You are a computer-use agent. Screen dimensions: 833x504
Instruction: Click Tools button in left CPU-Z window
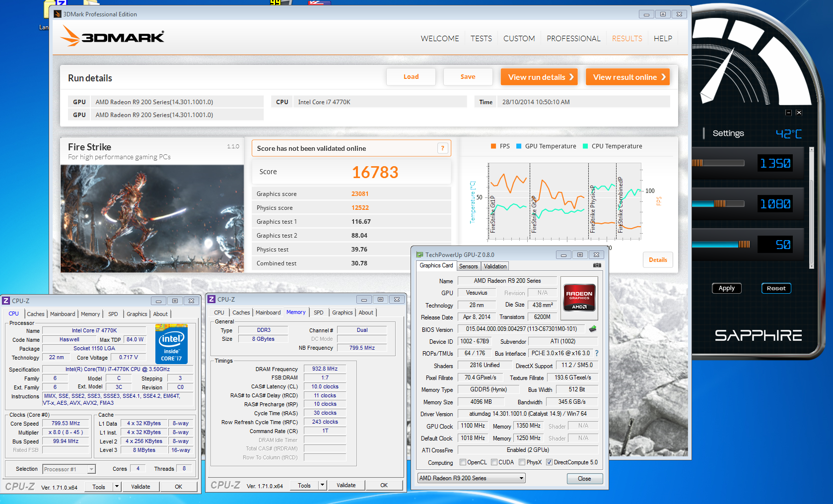coord(99,487)
